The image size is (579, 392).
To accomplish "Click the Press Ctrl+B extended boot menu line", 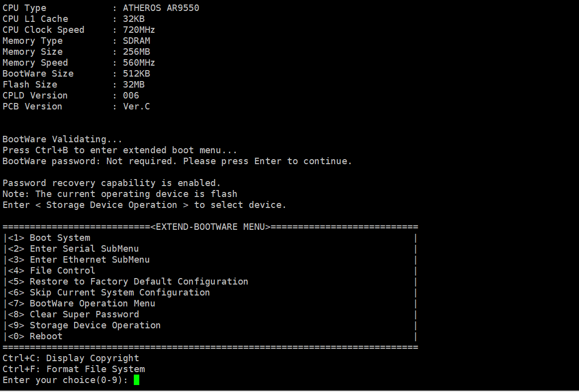I will tap(119, 150).
